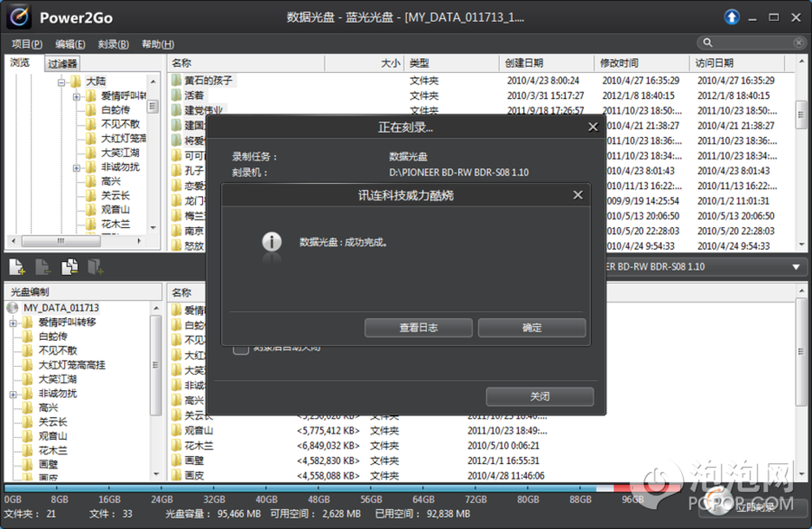812x529 pixels.
Task: Click the blue upgrade arrow icon
Action: 732,17
